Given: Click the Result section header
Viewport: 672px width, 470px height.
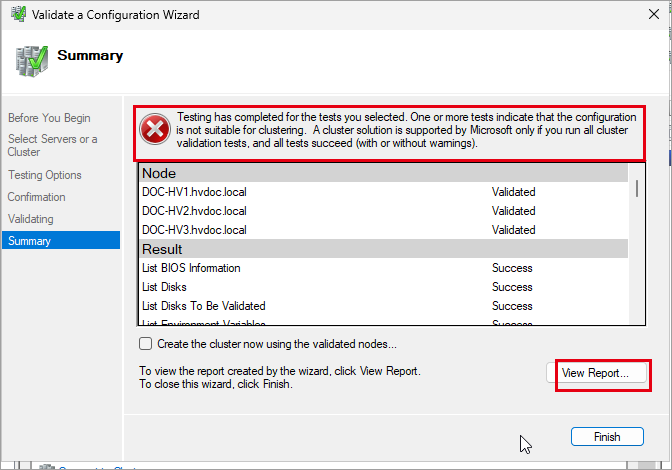Looking at the screenshot, I should pyautogui.click(x=383, y=249).
